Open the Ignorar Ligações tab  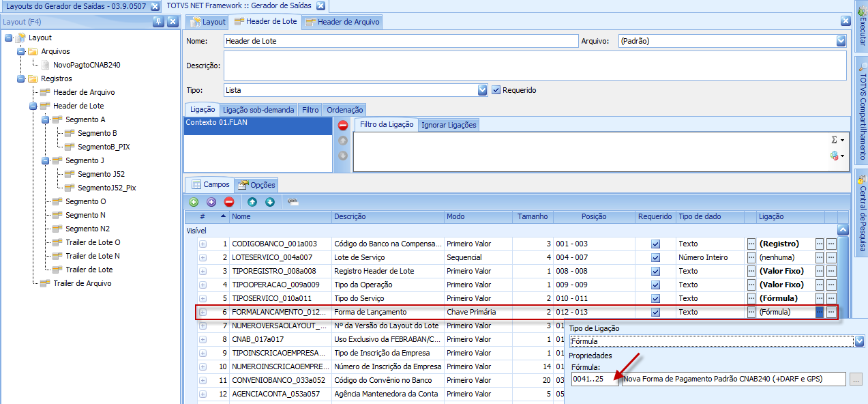449,125
